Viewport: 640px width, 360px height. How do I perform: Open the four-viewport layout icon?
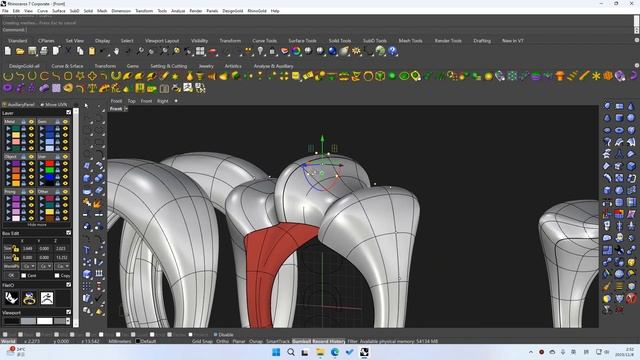click(200, 51)
